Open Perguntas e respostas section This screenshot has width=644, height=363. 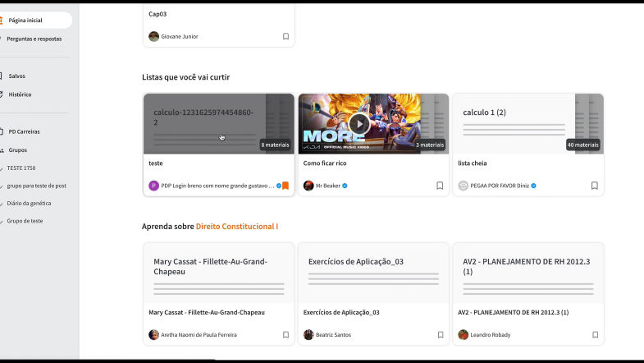tap(34, 39)
